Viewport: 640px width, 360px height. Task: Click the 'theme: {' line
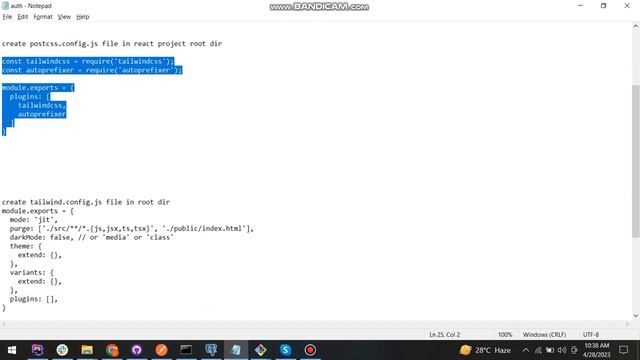click(25, 246)
